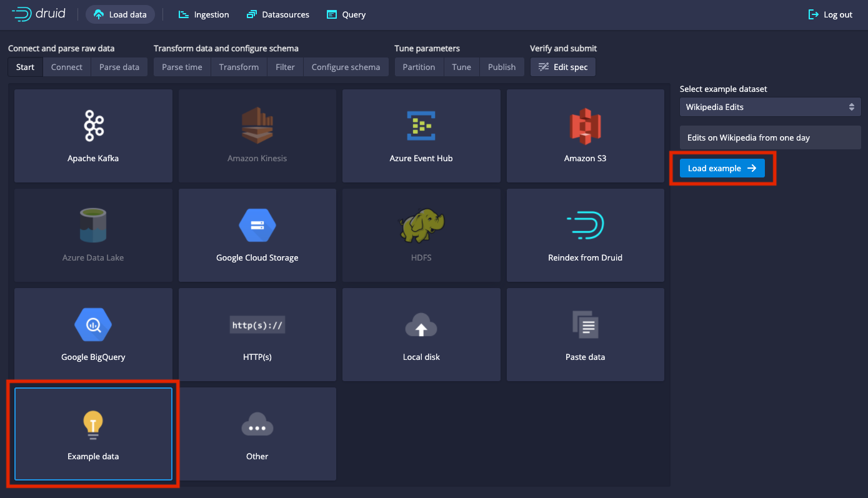This screenshot has height=498, width=868.
Task: Choose the HTTP(s) source tile
Action: (x=257, y=334)
